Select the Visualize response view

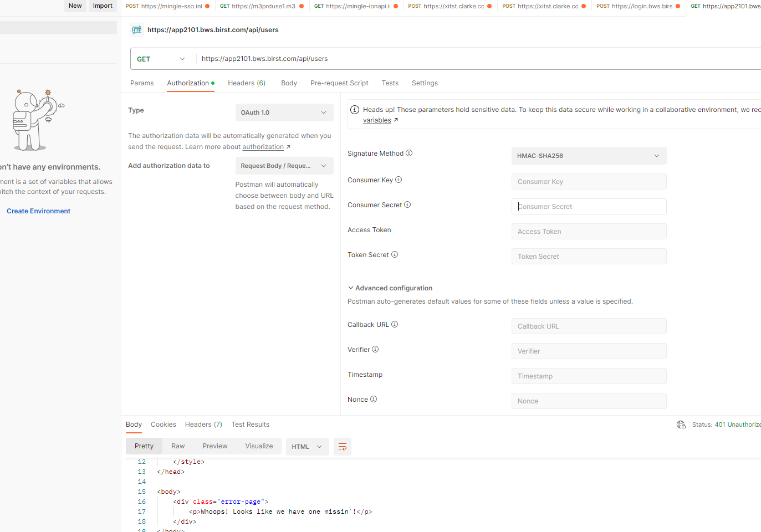(259, 446)
